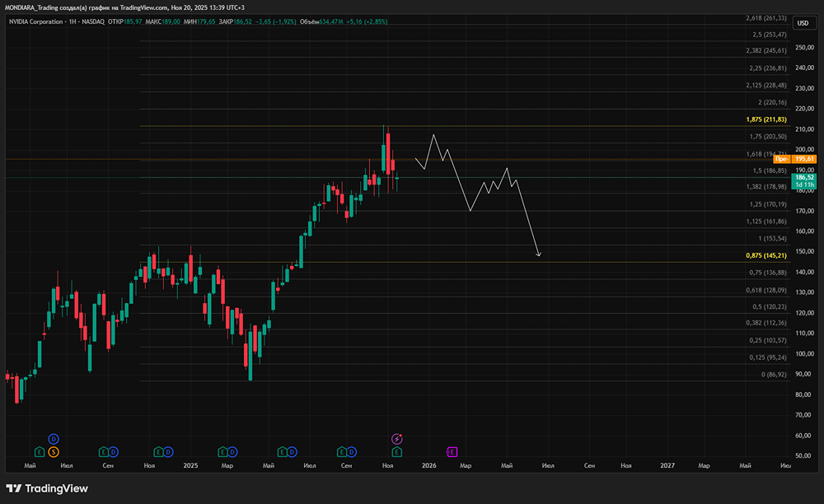Click the orange pre-market price label 195,61
824x504 pixels.
804,158
